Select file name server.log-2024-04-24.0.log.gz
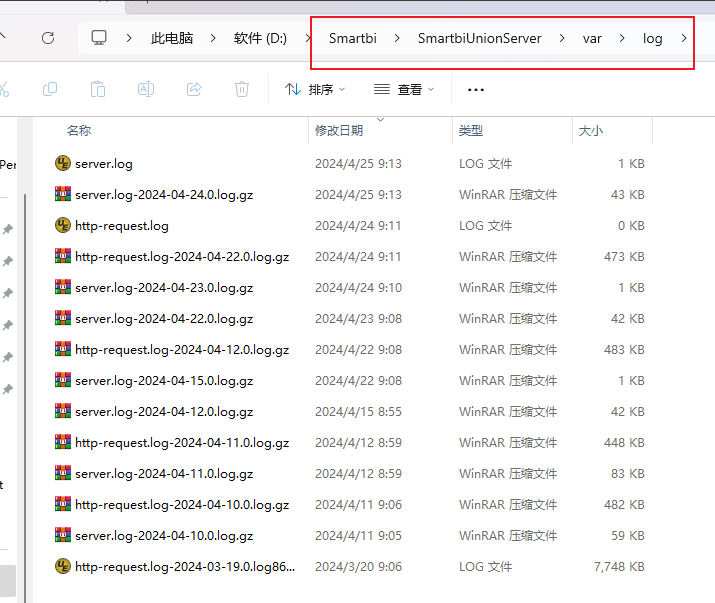This screenshot has width=715, height=603. pos(164,195)
